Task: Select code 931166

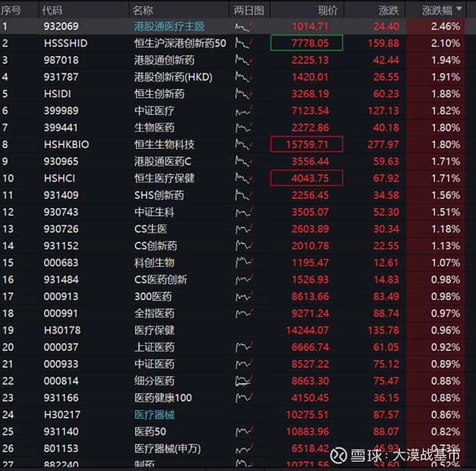Action: tap(61, 398)
